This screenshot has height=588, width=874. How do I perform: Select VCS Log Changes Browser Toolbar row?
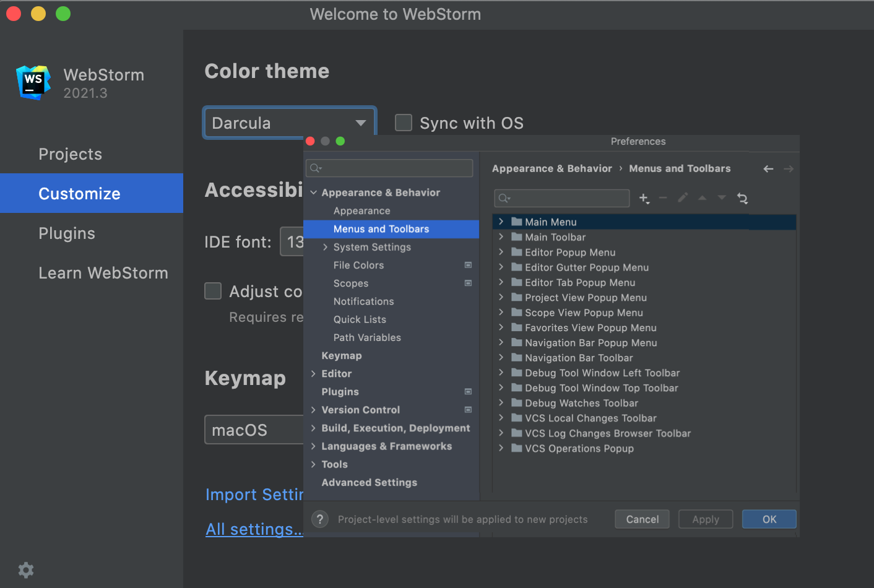[x=644, y=433]
